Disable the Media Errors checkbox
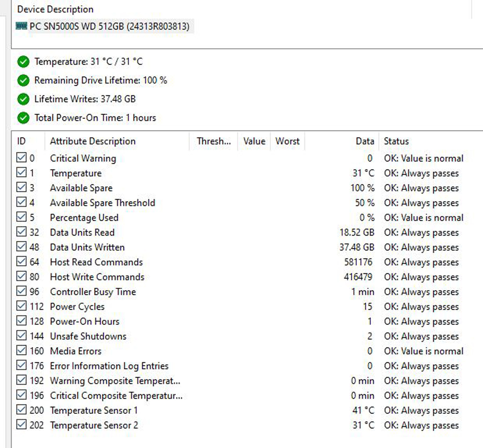Image resolution: width=483 pixels, height=448 pixels. pos(22,350)
